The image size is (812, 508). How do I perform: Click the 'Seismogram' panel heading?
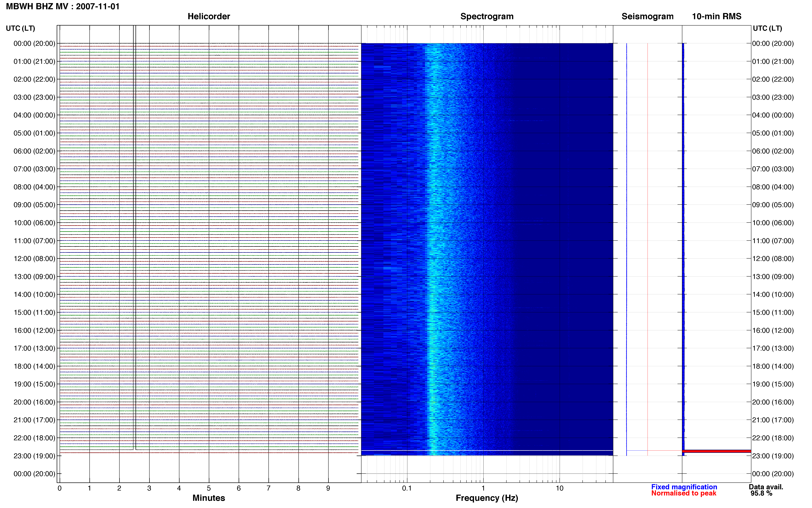tap(648, 16)
